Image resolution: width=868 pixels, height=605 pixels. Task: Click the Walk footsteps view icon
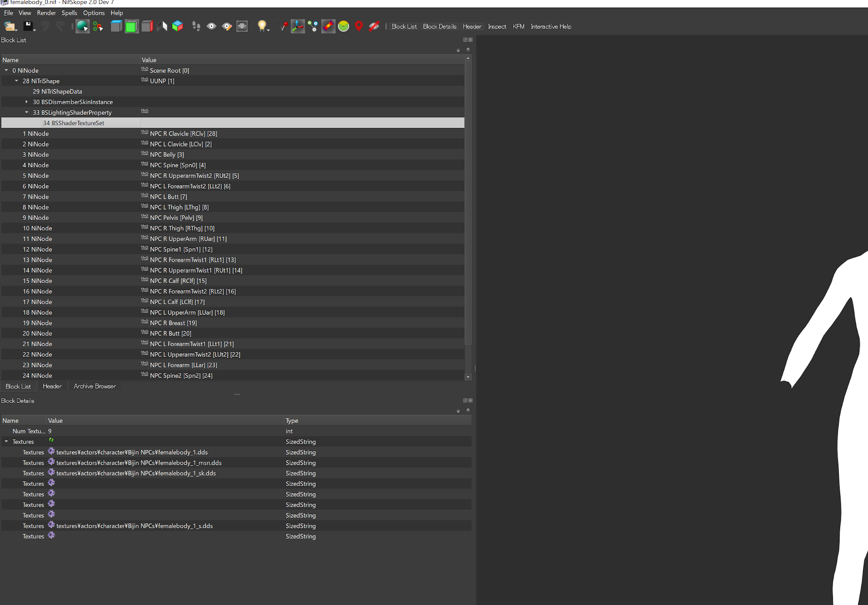tap(196, 26)
